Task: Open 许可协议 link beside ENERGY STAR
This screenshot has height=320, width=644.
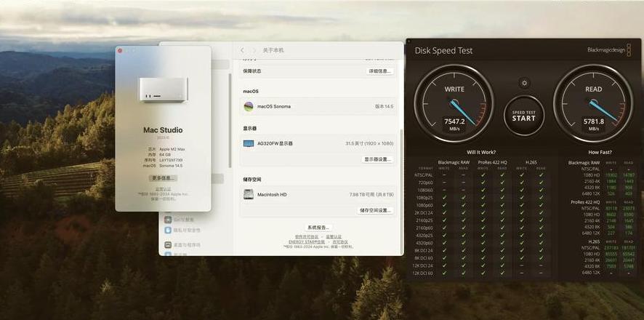Action: 340,241
